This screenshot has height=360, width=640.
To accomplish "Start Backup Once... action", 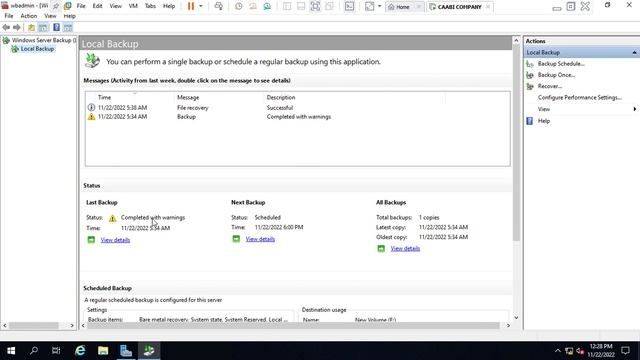I will click(x=556, y=75).
